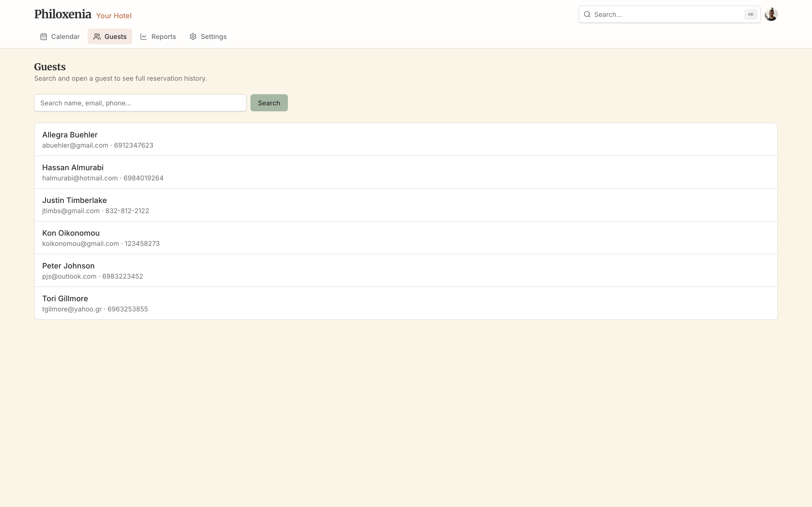
Task: Click the ⌘K shortcut badge
Action: (x=750, y=14)
